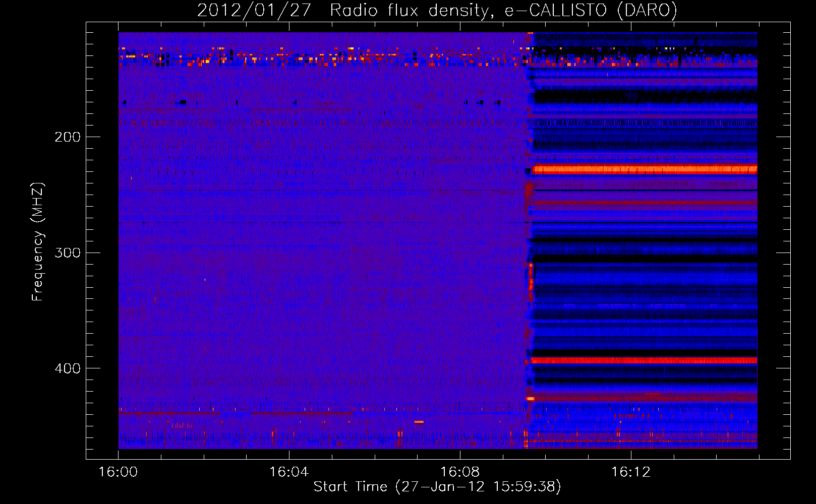
Task: Click the 300 frequency tick label
Action: (x=68, y=253)
